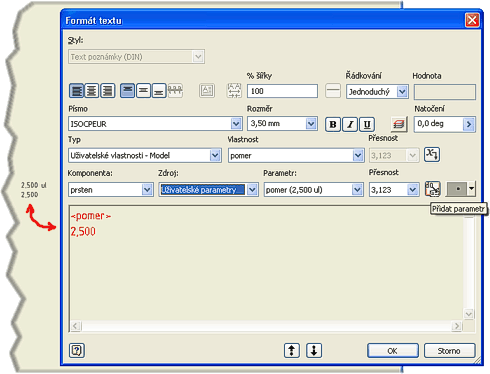Select right text justification

108,91
